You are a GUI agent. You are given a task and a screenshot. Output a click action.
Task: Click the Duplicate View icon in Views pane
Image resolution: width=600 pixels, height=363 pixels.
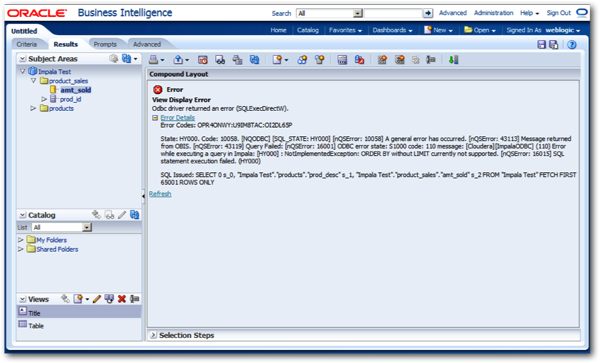click(109, 299)
